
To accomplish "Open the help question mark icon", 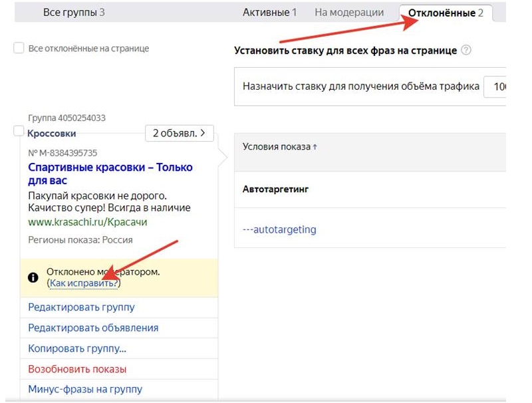I will [466, 51].
